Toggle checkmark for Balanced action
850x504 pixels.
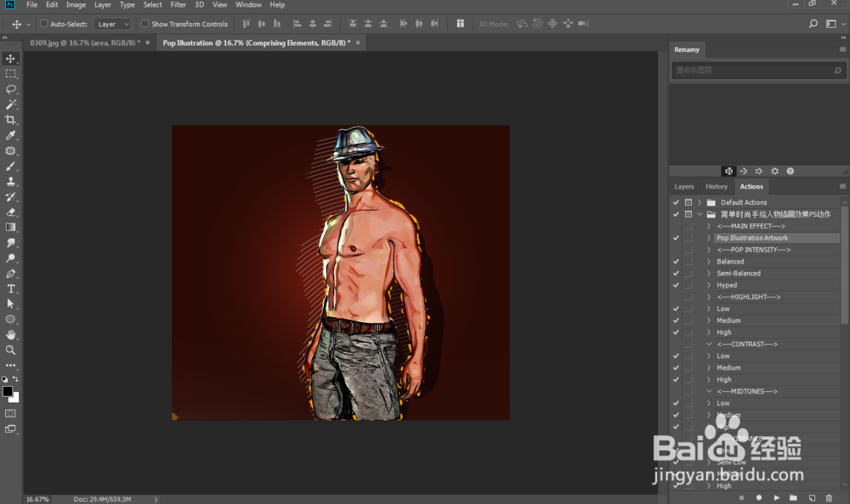676,262
